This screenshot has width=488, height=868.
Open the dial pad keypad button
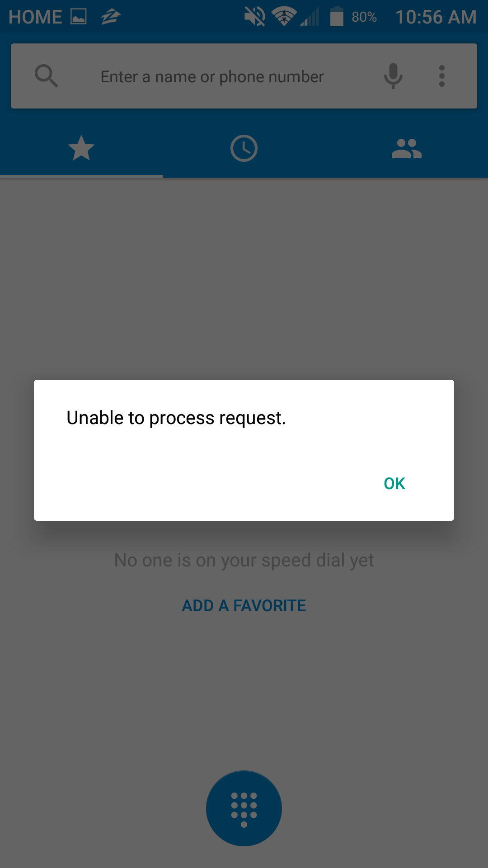(x=244, y=808)
